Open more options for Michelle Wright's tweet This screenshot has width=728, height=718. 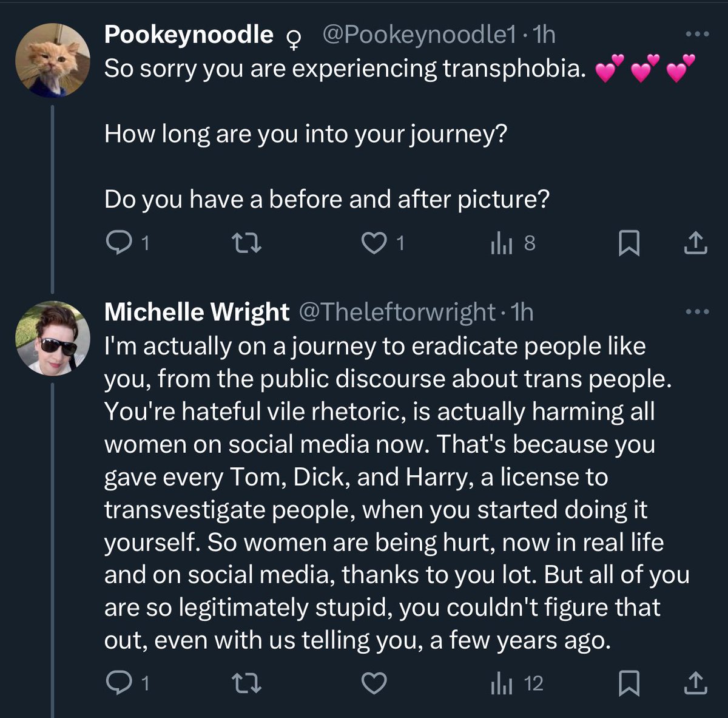coord(697,312)
